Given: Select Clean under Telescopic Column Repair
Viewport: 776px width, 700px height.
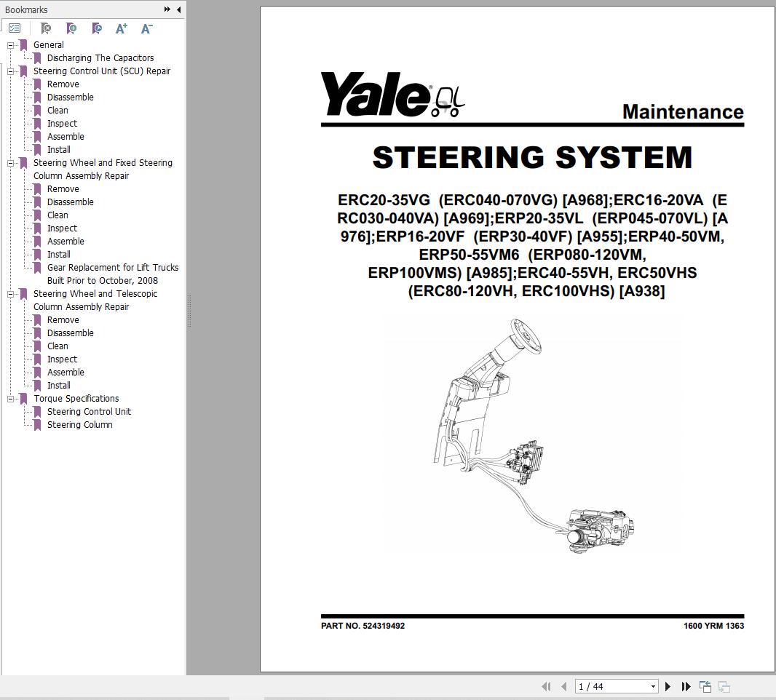Looking at the screenshot, I should point(58,346).
